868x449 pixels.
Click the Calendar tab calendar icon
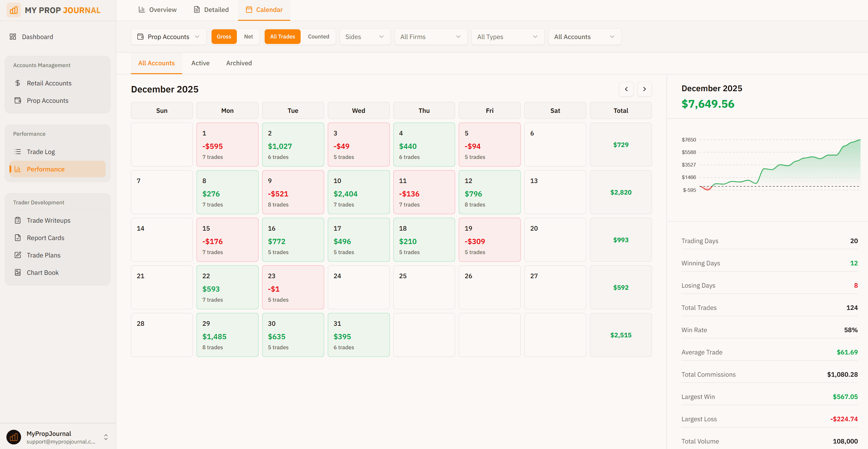pyautogui.click(x=249, y=9)
